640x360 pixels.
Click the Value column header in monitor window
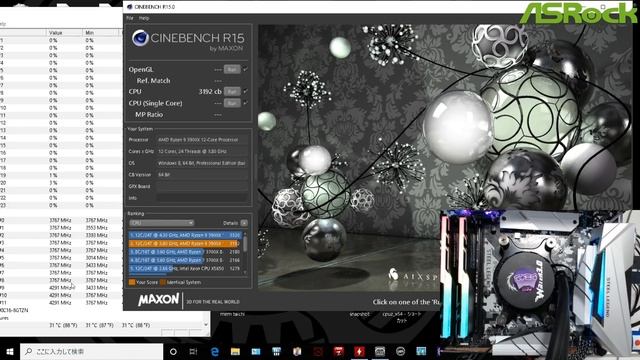pos(56,33)
